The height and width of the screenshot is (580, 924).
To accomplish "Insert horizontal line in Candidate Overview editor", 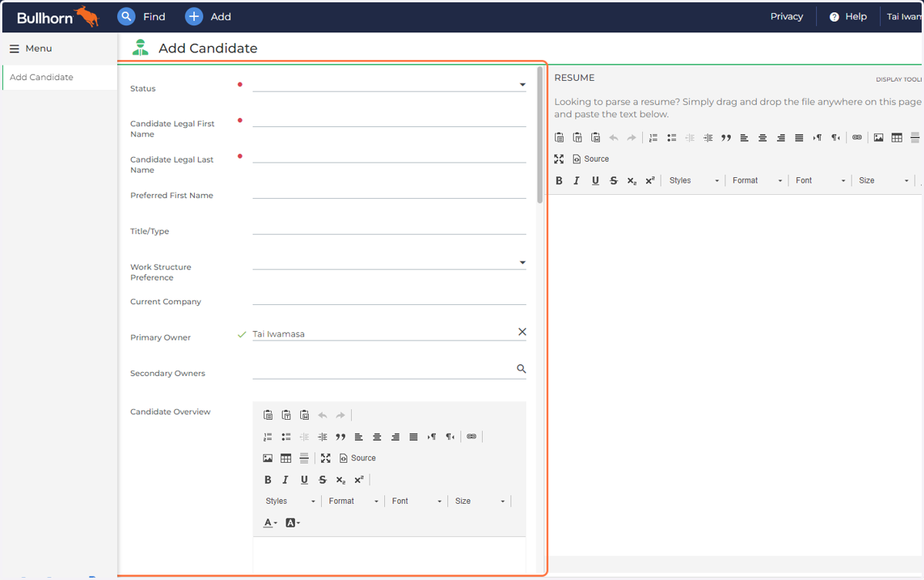I will click(x=304, y=458).
